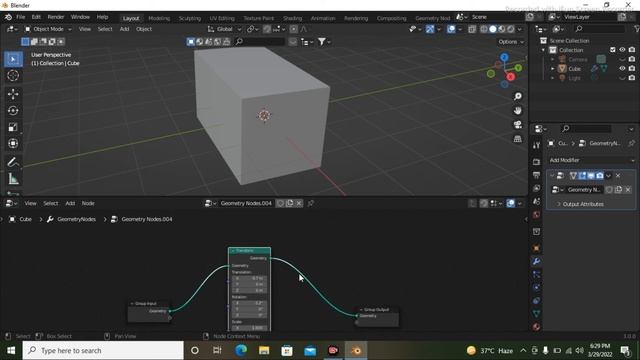Open the Modifier properties wrench tab
Screen dimensions: 640x360
[536, 261]
